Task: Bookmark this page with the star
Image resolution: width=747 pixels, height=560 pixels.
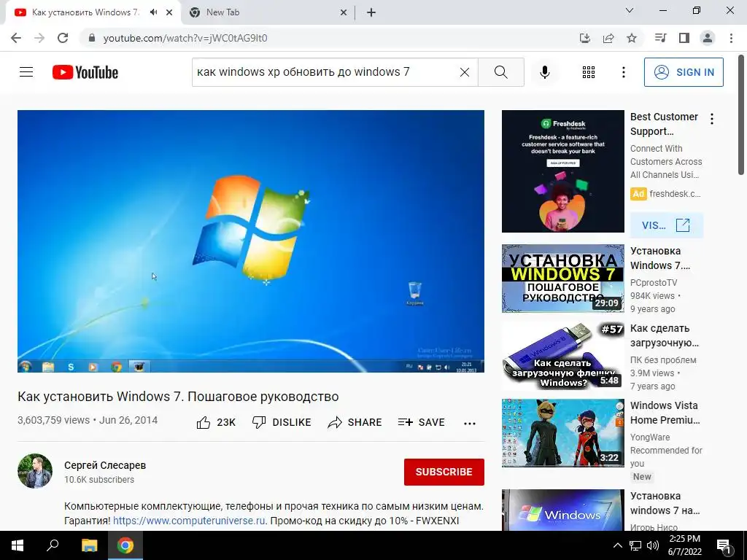Action: point(632,38)
